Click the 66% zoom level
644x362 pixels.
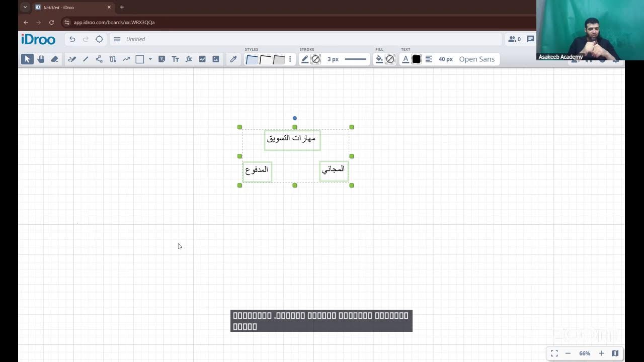(x=585, y=353)
